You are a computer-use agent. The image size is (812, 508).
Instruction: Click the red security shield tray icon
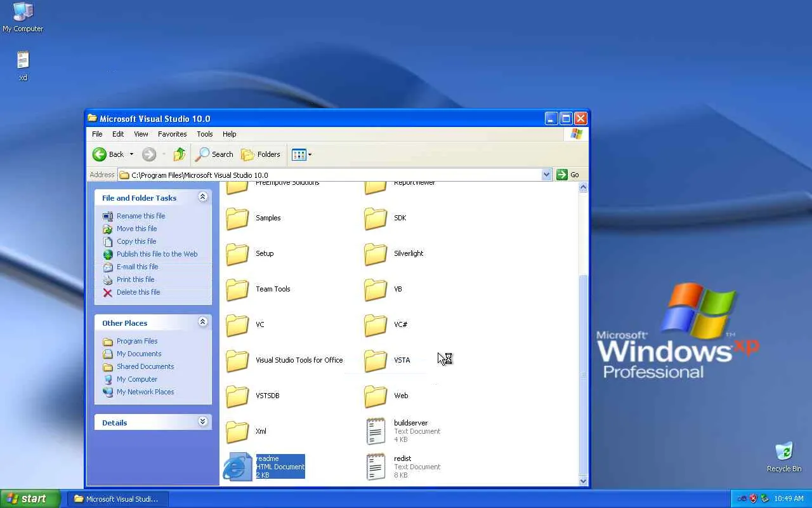tap(753, 498)
